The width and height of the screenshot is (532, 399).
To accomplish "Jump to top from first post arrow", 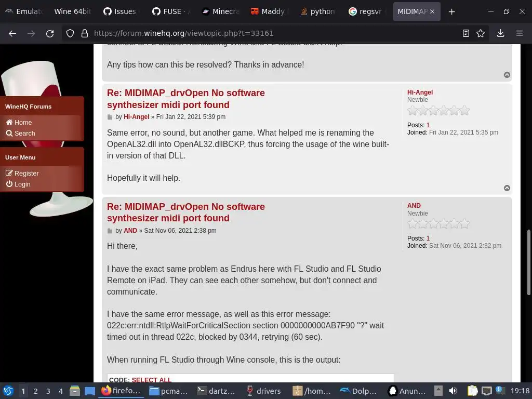I will point(507,75).
